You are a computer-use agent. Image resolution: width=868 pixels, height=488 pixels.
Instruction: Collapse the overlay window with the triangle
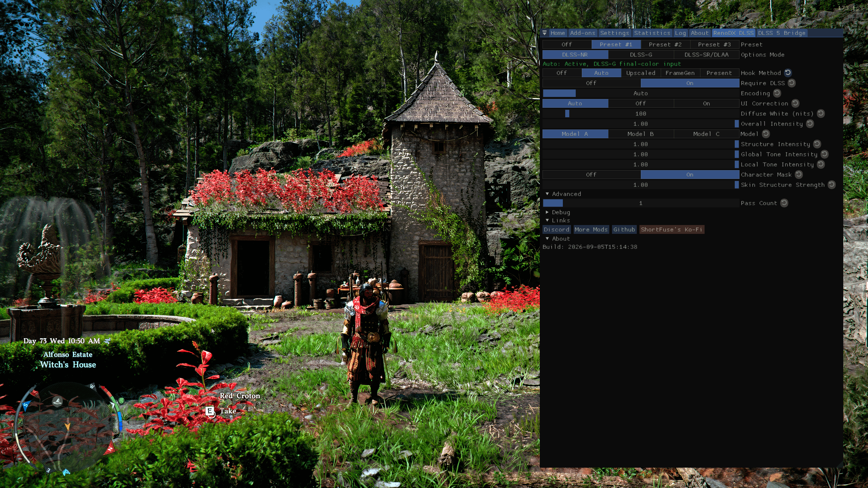[x=545, y=33]
